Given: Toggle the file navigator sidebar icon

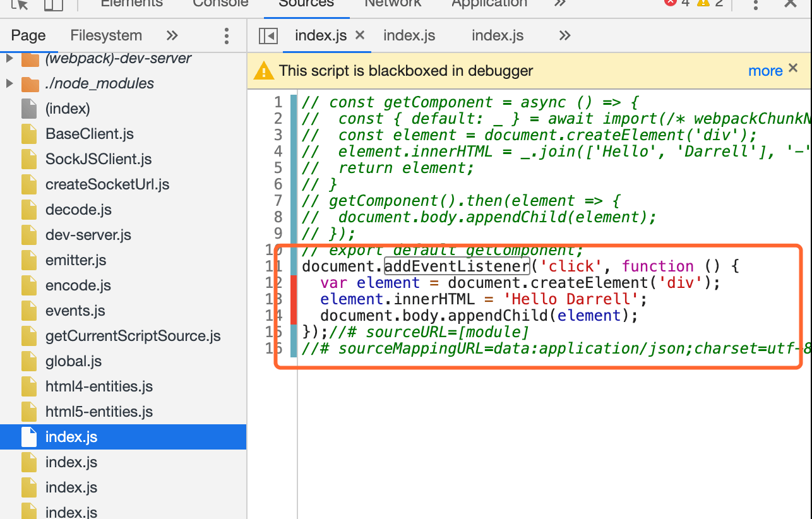Looking at the screenshot, I should [268, 36].
